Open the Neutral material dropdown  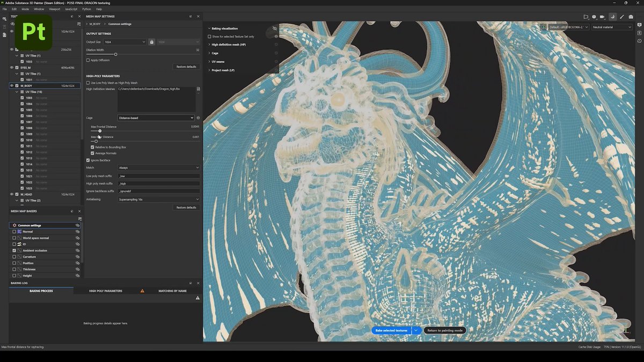click(611, 27)
